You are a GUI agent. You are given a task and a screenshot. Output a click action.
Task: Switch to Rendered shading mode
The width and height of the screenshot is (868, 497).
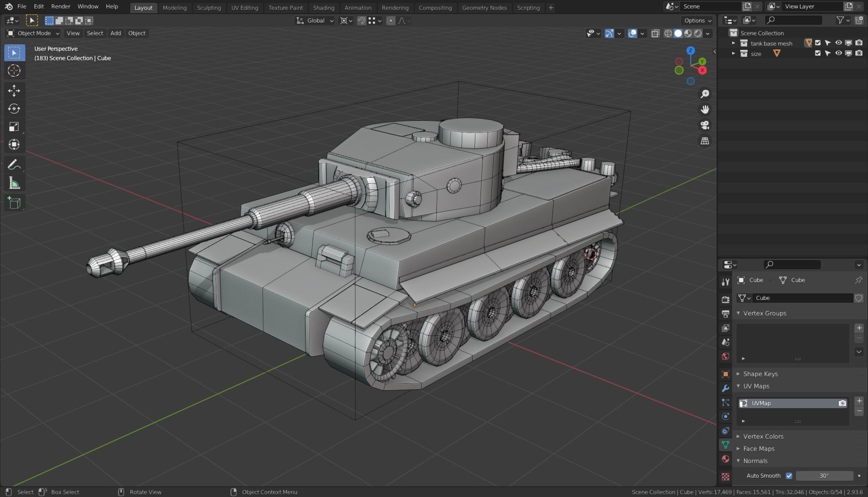[698, 33]
